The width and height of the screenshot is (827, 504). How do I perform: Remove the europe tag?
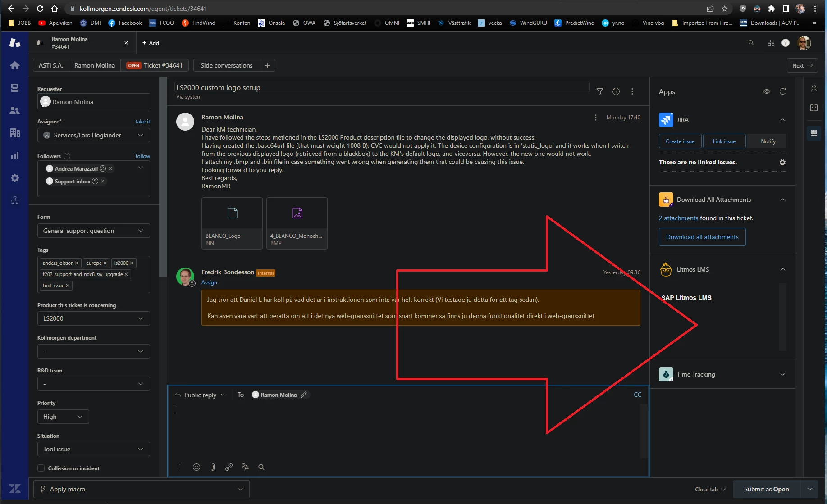[105, 263]
